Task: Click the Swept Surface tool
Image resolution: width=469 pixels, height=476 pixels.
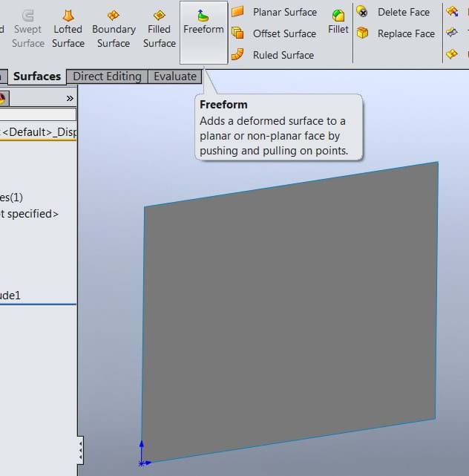Action: [x=27, y=28]
